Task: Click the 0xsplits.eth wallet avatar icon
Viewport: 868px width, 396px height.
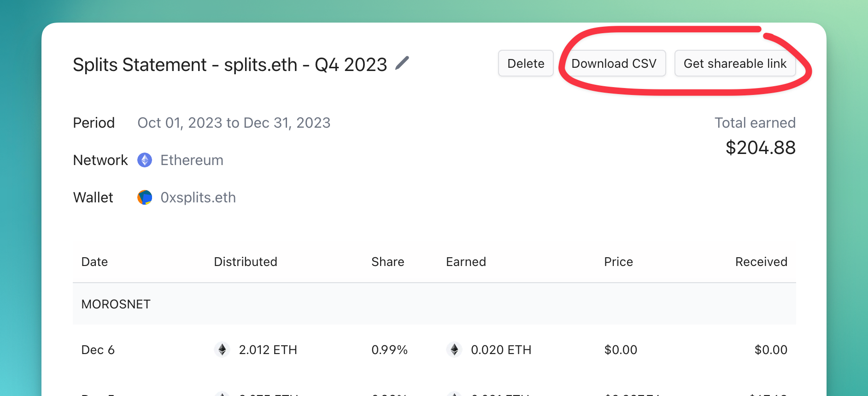Action: tap(145, 197)
